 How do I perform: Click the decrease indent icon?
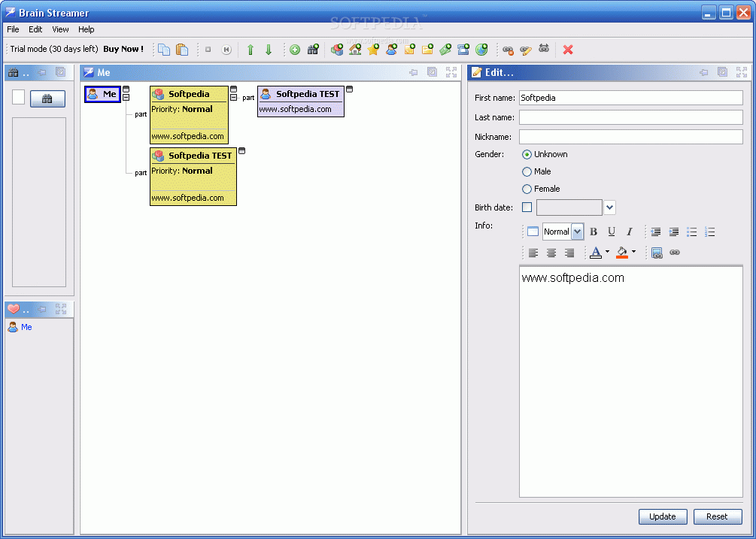click(x=656, y=232)
